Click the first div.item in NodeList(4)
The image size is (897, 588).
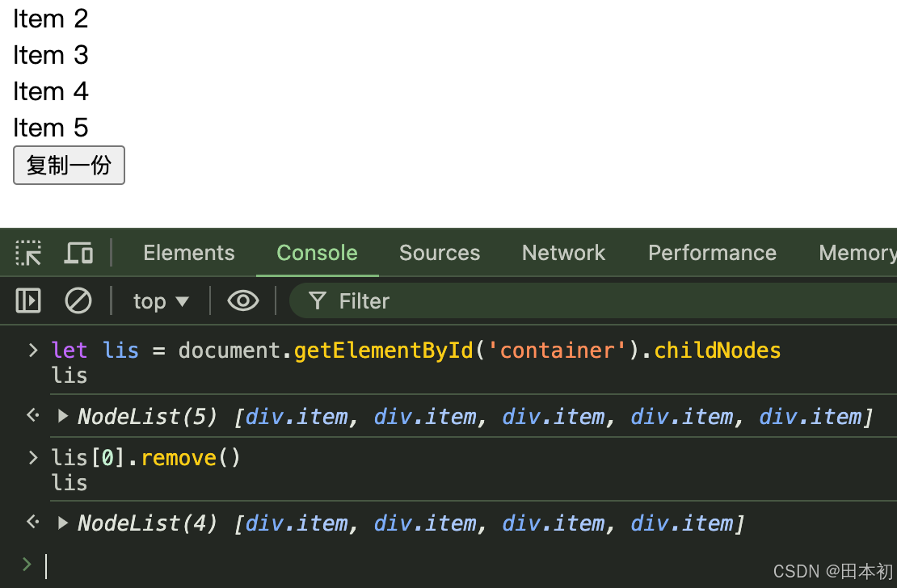297,523
